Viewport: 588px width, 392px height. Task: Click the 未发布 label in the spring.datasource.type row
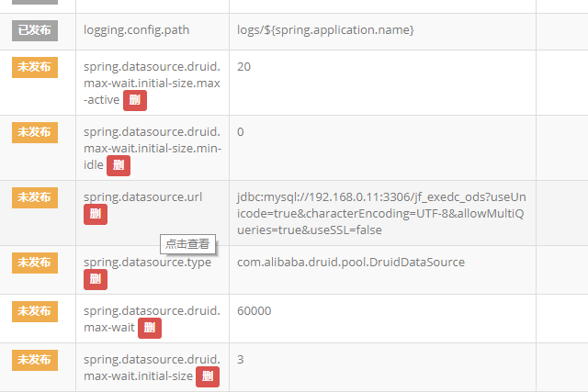tap(35, 263)
